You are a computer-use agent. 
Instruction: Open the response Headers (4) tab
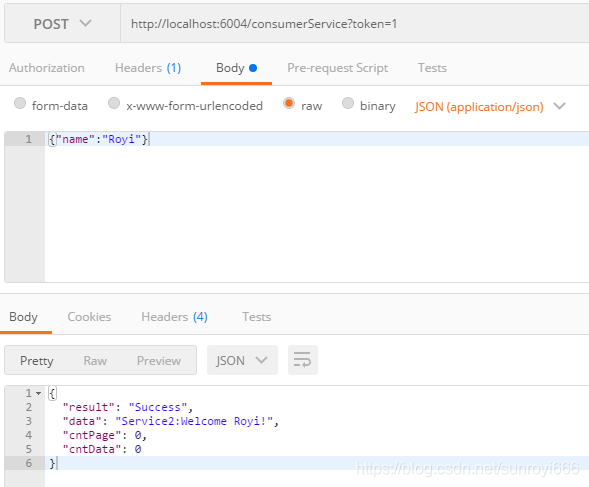pyautogui.click(x=174, y=317)
